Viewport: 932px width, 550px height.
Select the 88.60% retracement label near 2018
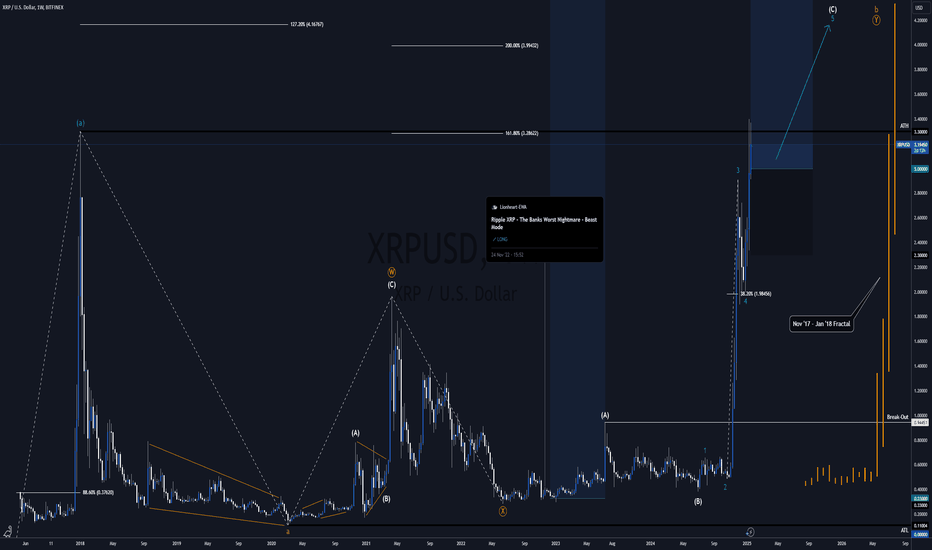98,492
